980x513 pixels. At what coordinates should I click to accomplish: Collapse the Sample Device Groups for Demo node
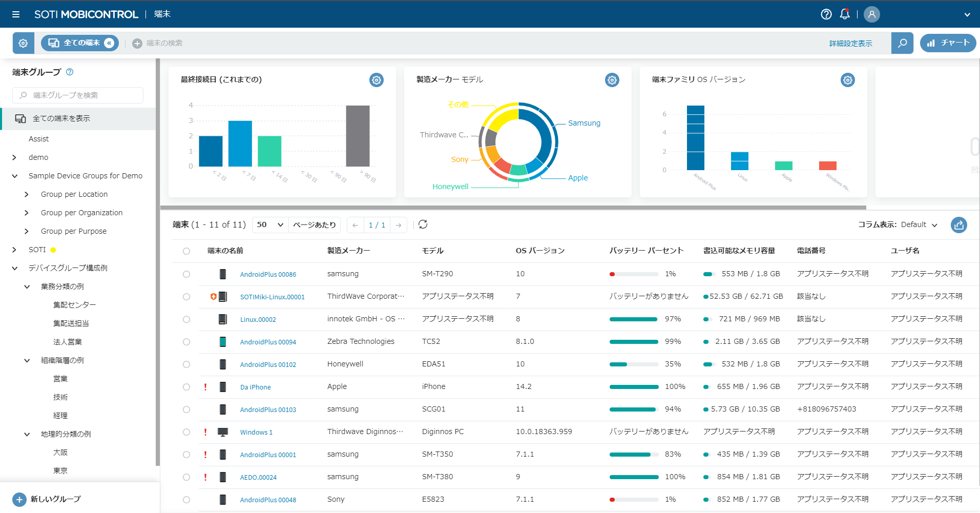tap(14, 176)
